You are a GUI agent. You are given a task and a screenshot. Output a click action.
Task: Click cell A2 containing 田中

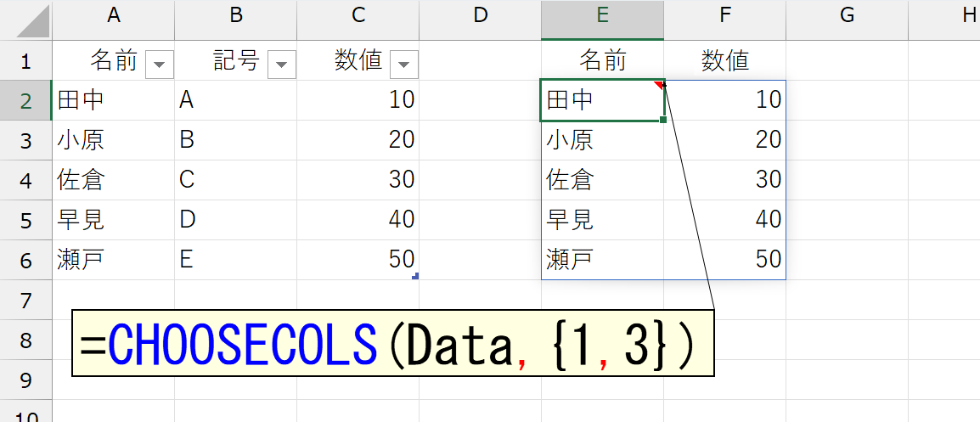click(x=114, y=100)
